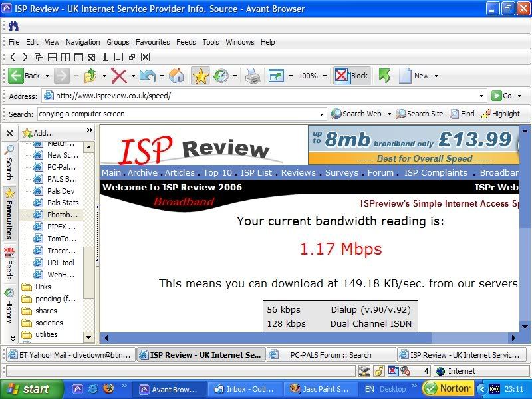Go to the next tab with right chevron

[x=25, y=57]
